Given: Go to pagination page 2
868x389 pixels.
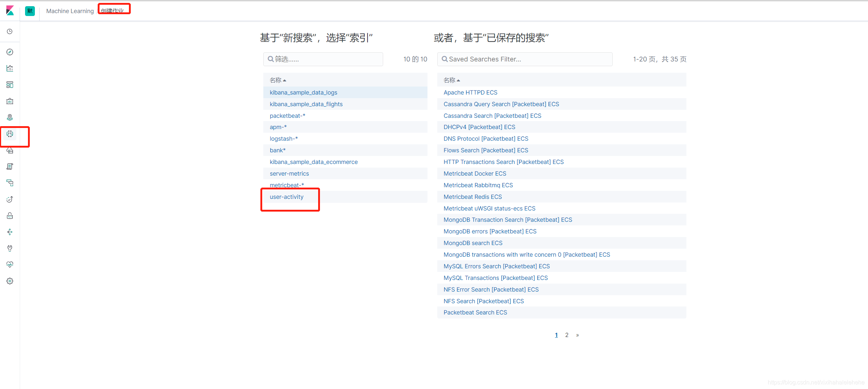Looking at the screenshot, I should pos(567,335).
